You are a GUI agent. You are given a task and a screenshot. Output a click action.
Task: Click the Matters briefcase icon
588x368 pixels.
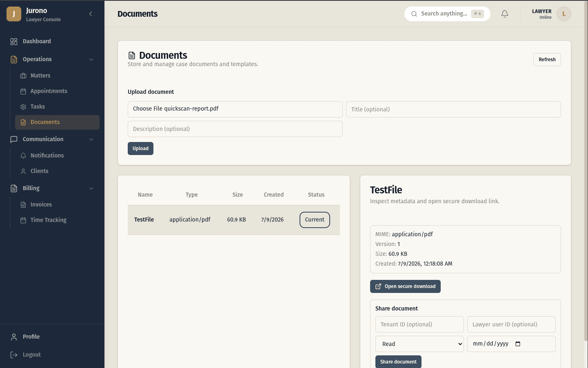click(23, 75)
